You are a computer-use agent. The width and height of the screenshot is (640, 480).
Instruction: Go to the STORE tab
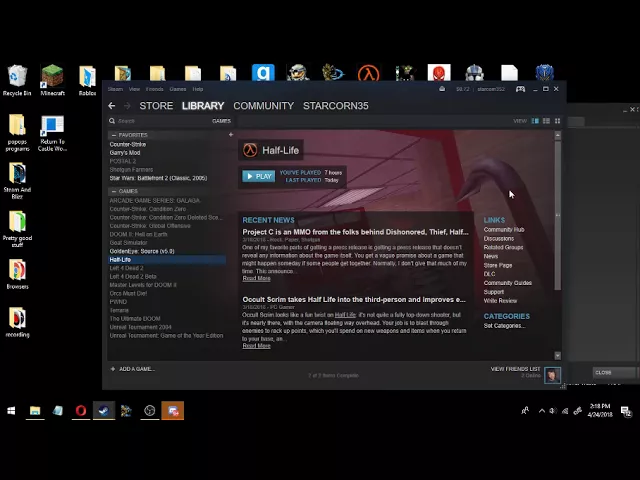pos(156,106)
